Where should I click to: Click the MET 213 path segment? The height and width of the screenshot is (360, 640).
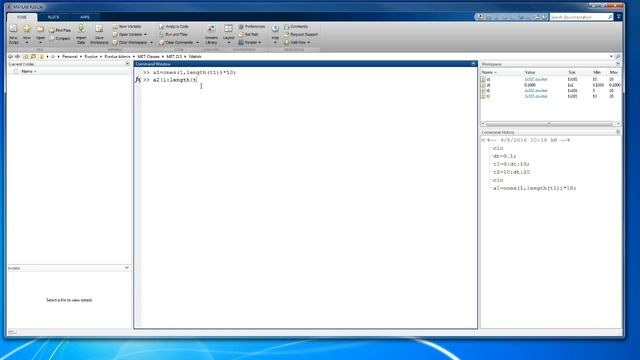(x=174, y=56)
